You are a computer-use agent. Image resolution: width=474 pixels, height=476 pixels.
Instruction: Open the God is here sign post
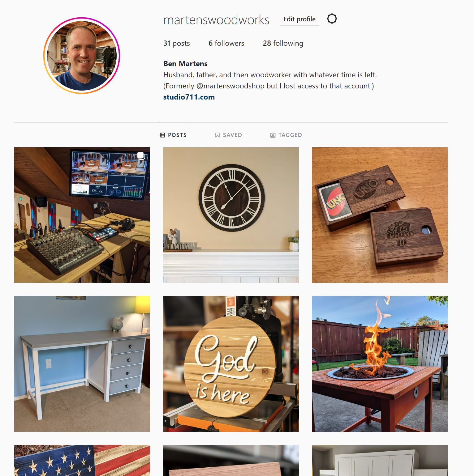[x=231, y=364]
